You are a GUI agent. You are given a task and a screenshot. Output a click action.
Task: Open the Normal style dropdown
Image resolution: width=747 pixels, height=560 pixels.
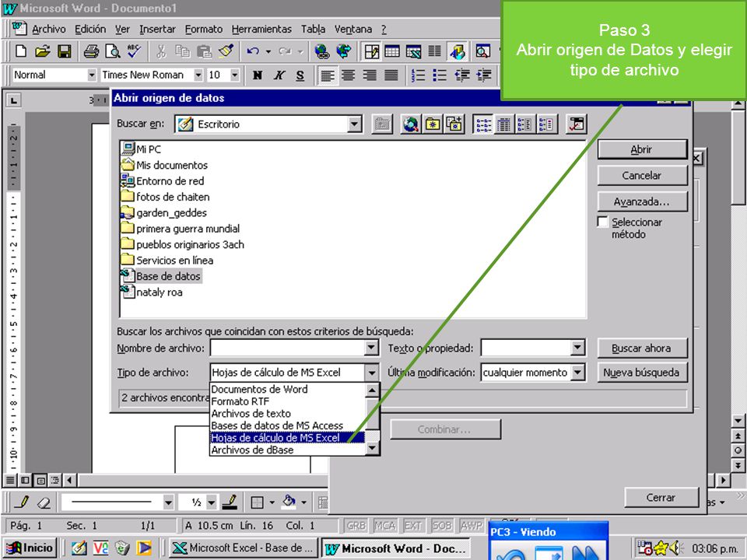click(92, 75)
